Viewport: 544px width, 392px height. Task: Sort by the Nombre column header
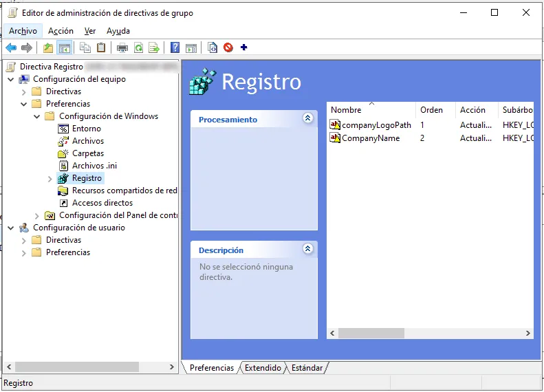(371, 109)
